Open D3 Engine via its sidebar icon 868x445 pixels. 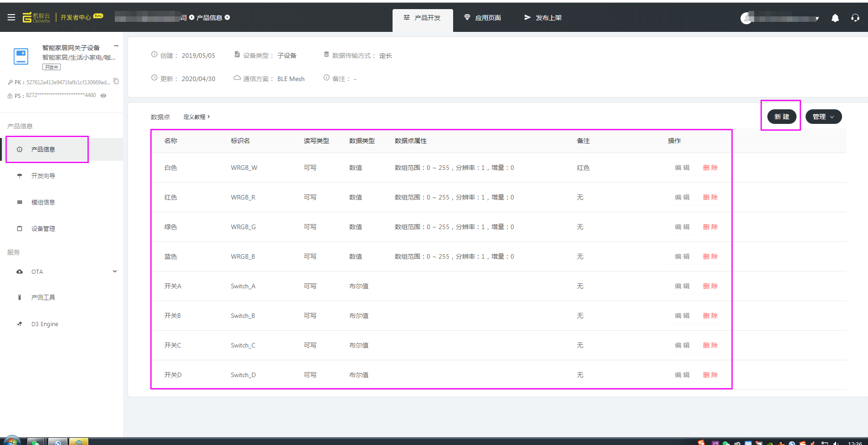[20, 324]
